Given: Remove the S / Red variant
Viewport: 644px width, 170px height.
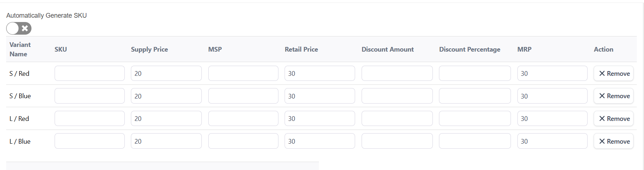Looking at the screenshot, I should pyautogui.click(x=613, y=73).
